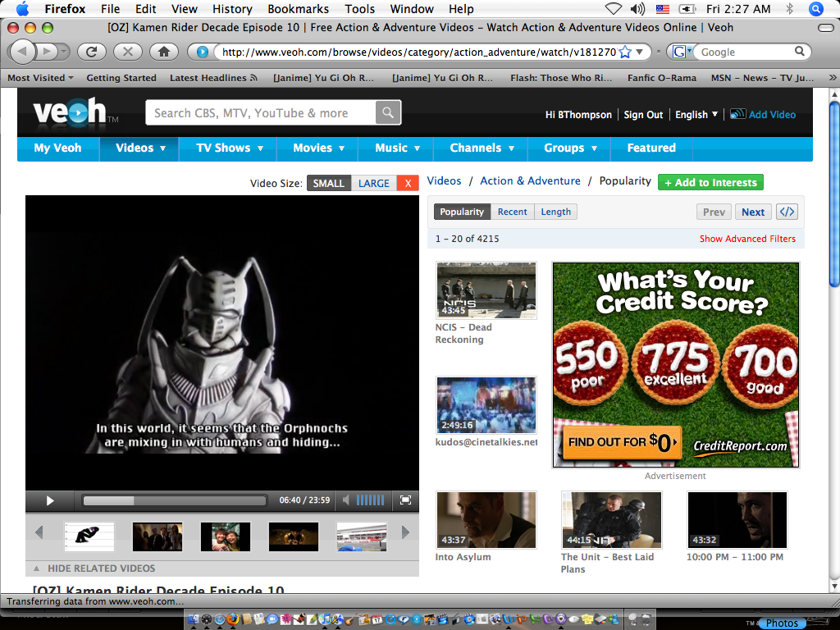Click Veoh search magnifier button

coord(388,112)
